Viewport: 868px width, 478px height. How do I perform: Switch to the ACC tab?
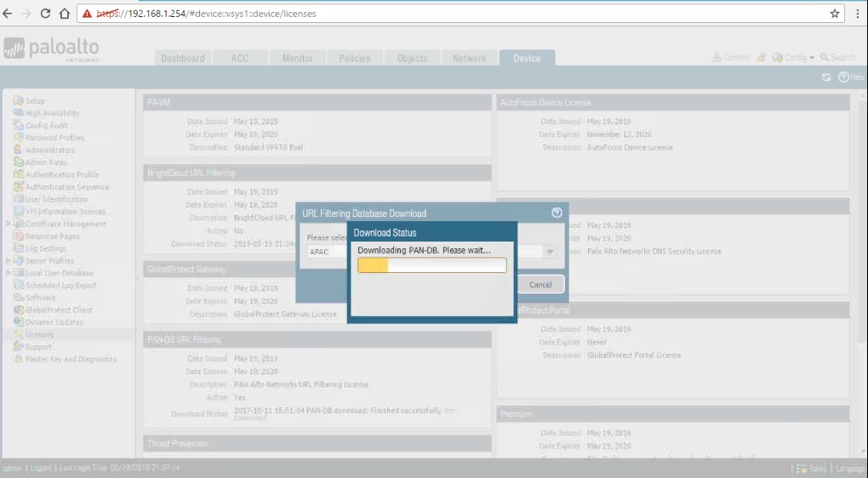240,58
